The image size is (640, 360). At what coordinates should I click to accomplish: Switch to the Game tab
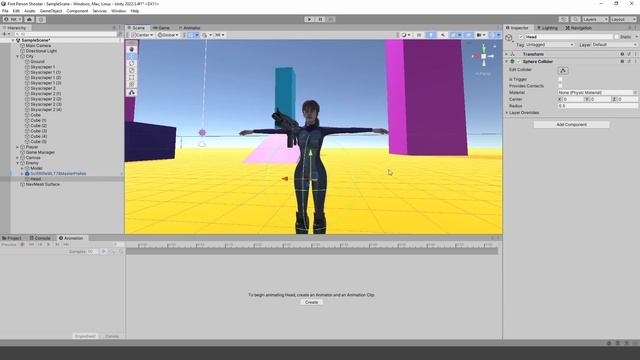coord(161,28)
